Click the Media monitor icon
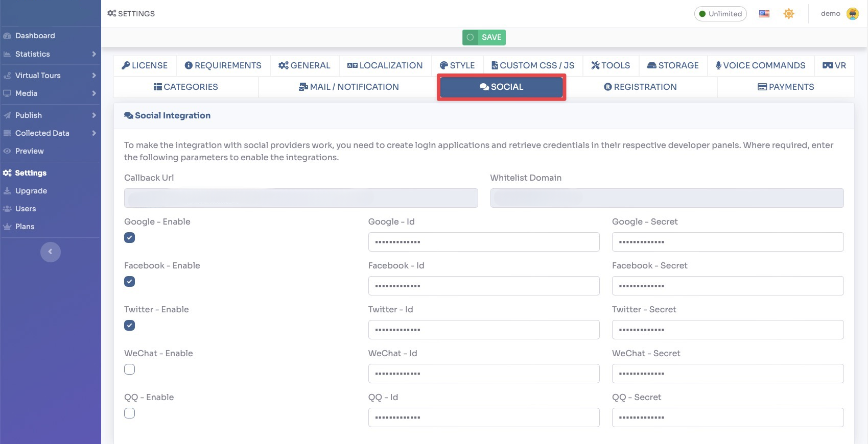Image resolution: width=868 pixels, height=444 pixels. (7, 93)
